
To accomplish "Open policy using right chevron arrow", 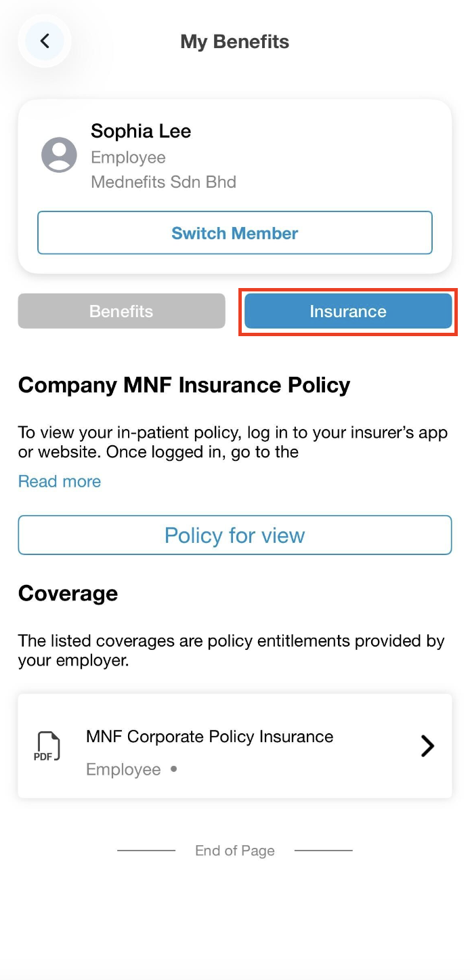I will pos(427,746).
